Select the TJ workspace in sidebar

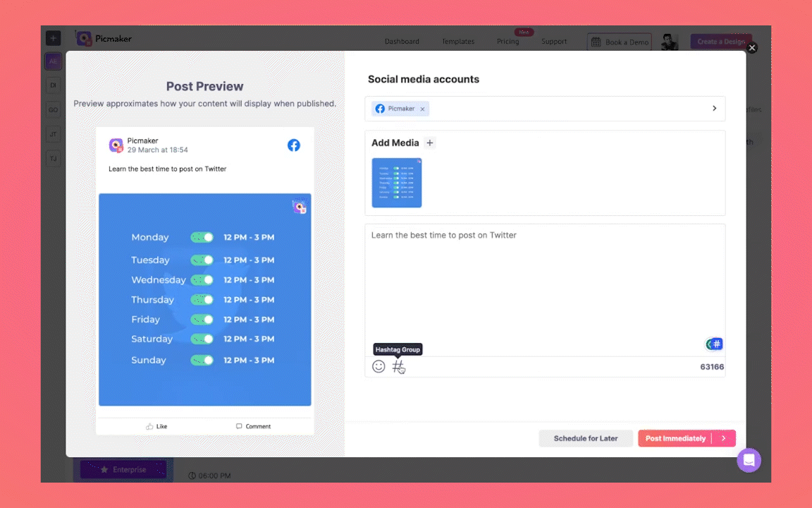coord(53,159)
